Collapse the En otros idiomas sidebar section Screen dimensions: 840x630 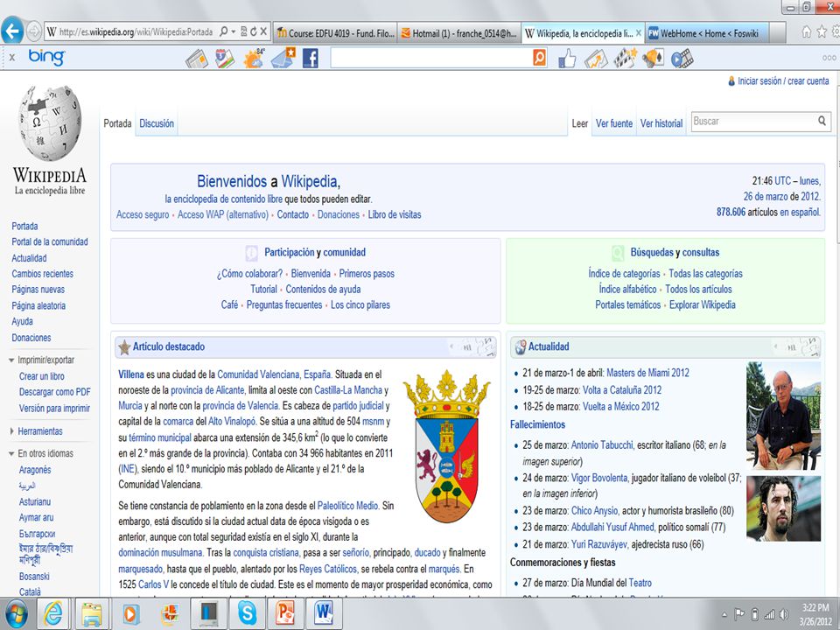tap(11, 454)
